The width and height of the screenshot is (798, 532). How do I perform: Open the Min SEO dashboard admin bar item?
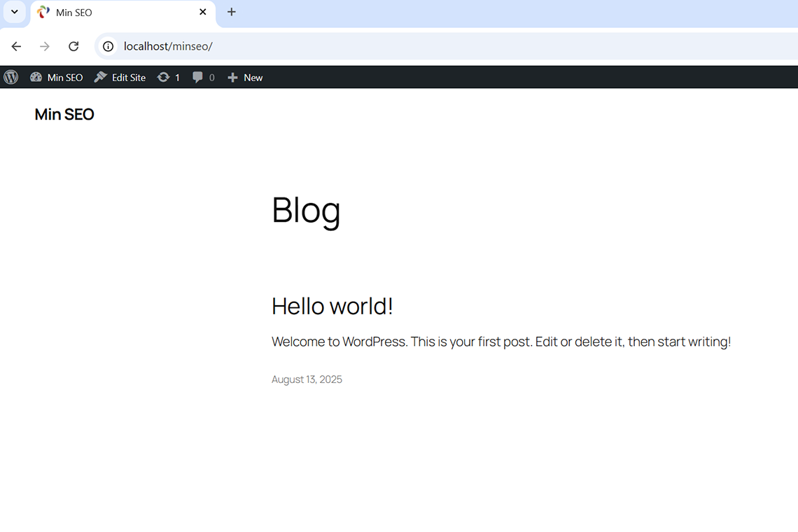point(57,78)
